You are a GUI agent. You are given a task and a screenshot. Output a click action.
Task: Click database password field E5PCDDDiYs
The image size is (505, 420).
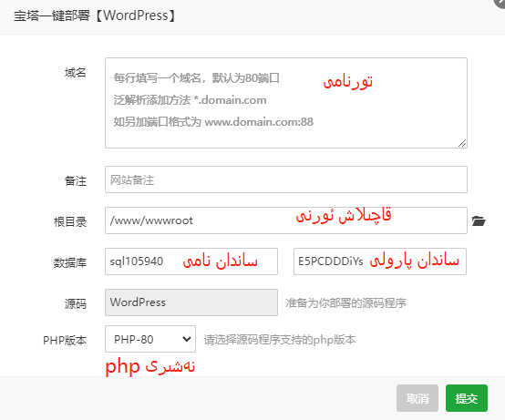click(380, 261)
